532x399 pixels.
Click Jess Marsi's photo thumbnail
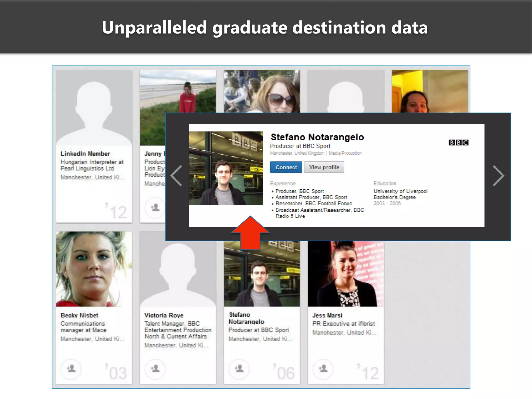[x=346, y=274]
